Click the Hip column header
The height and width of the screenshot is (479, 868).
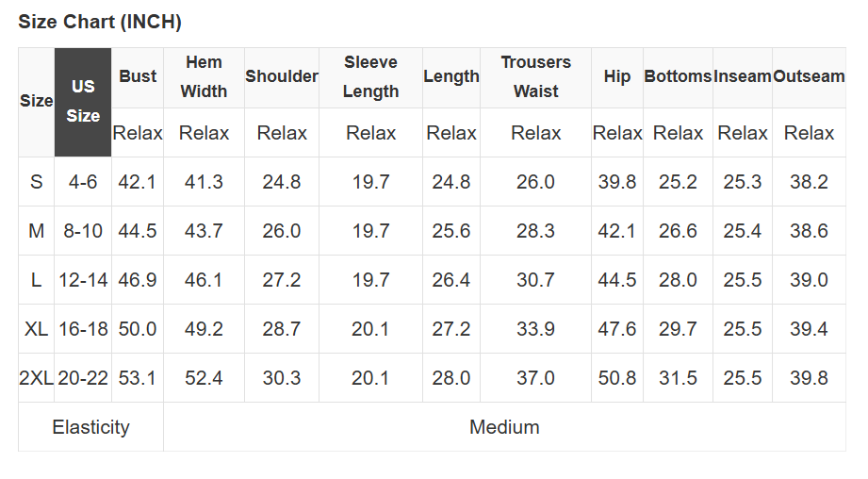coord(617,76)
